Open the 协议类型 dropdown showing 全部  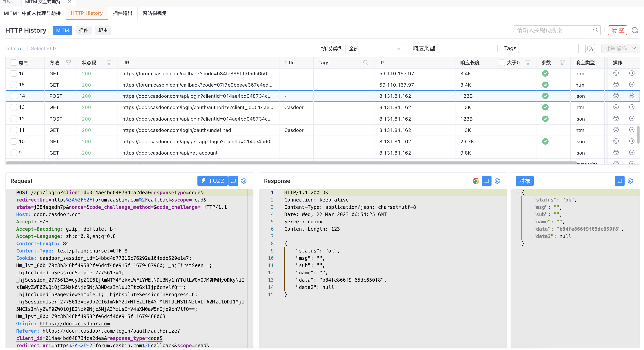[x=375, y=49]
